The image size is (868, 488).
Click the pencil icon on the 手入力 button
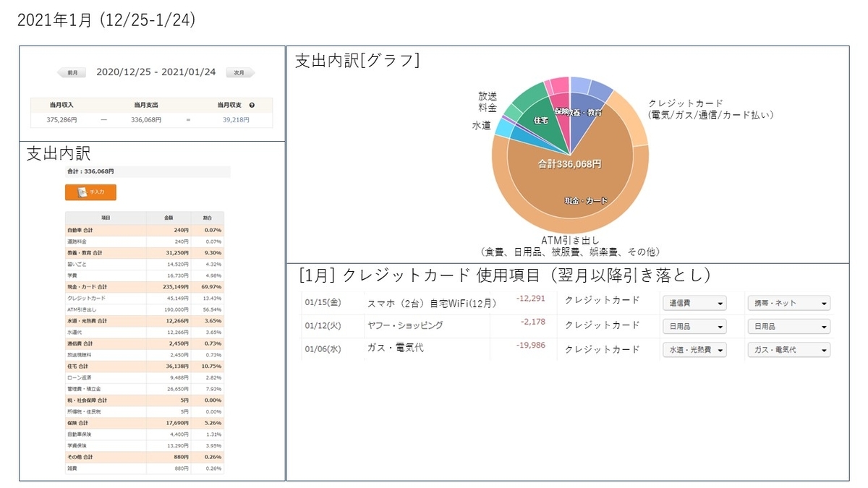point(82,192)
